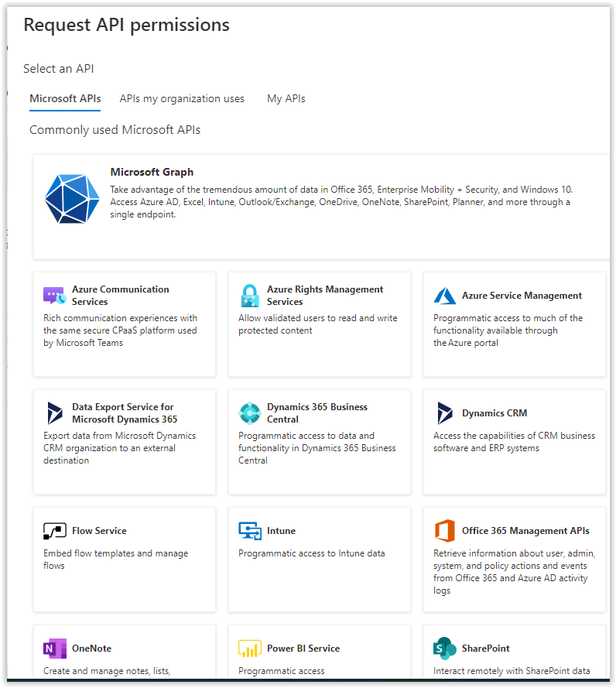616x688 pixels.
Task: Click the 'Request API permissions' heading
Action: [x=126, y=25]
